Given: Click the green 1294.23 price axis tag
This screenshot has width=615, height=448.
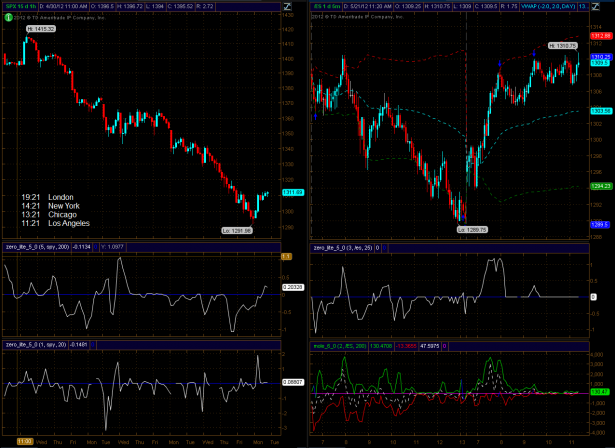Looking at the screenshot, I should click(600, 186).
